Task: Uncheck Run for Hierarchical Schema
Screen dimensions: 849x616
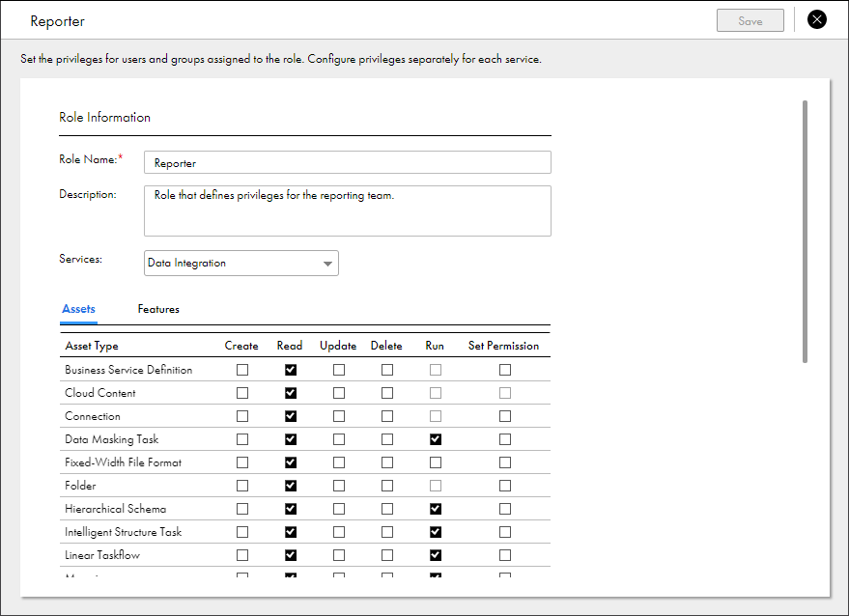Action: coord(436,510)
